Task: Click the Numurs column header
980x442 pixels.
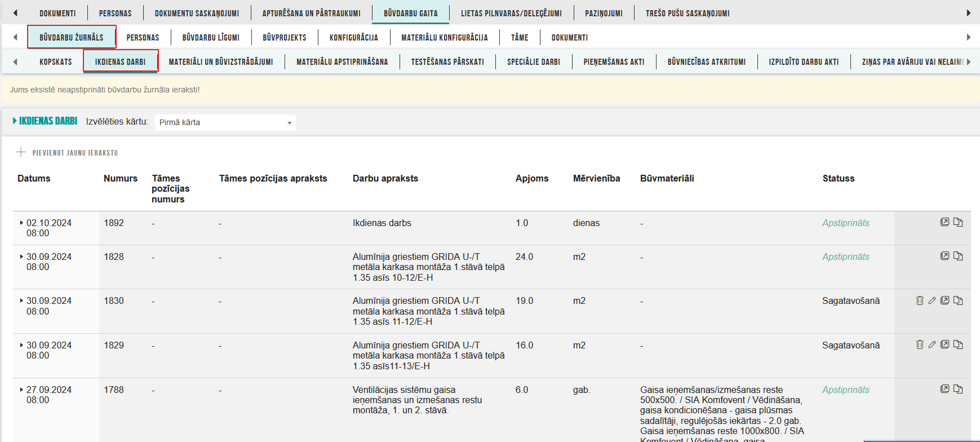Action: [121, 178]
